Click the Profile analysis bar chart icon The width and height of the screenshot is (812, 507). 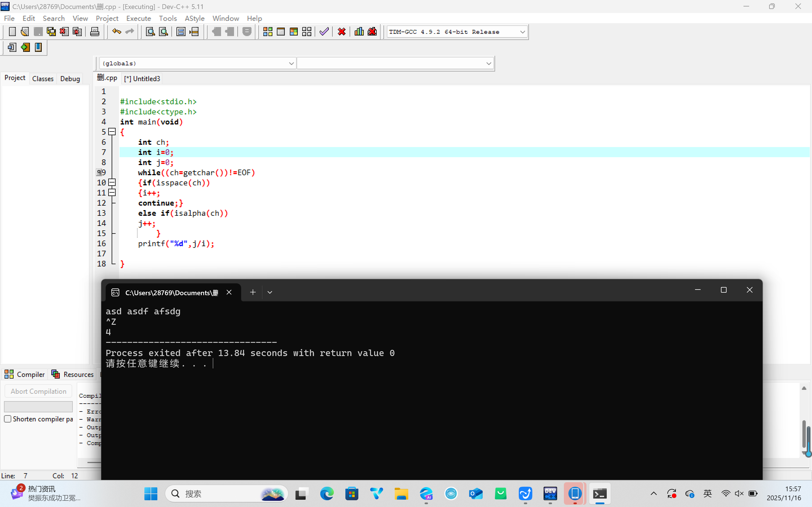coord(359,32)
